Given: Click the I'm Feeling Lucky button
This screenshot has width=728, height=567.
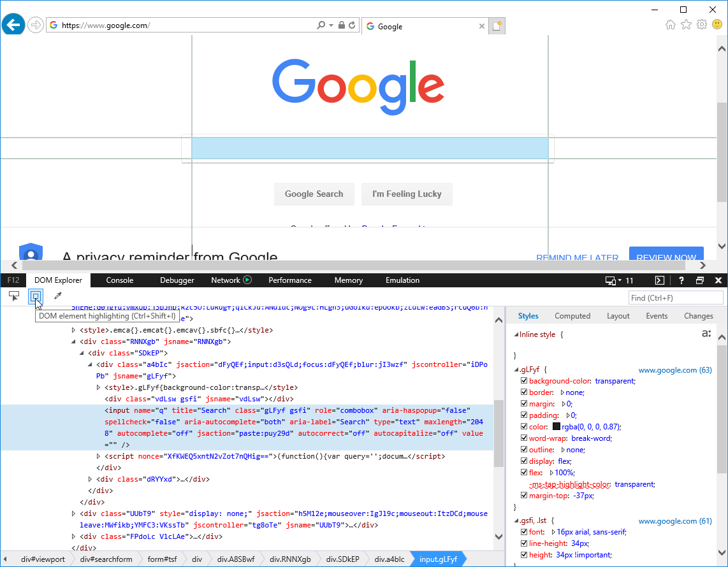Looking at the screenshot, I should pos(407,194).
